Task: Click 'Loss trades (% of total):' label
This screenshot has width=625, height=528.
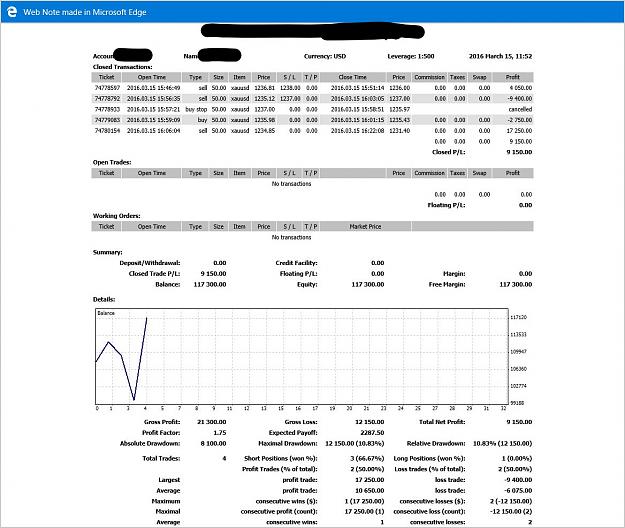Action: [x=430, y=469]
